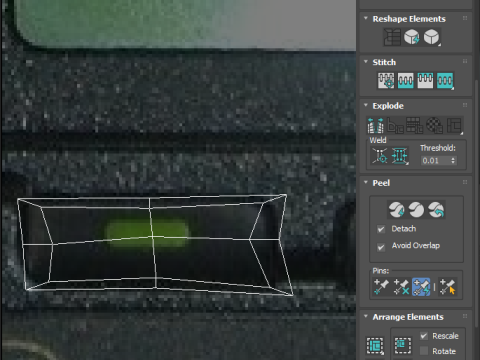Select the Stitch to Target icon

pyautogui.click(x=386, y=81)
